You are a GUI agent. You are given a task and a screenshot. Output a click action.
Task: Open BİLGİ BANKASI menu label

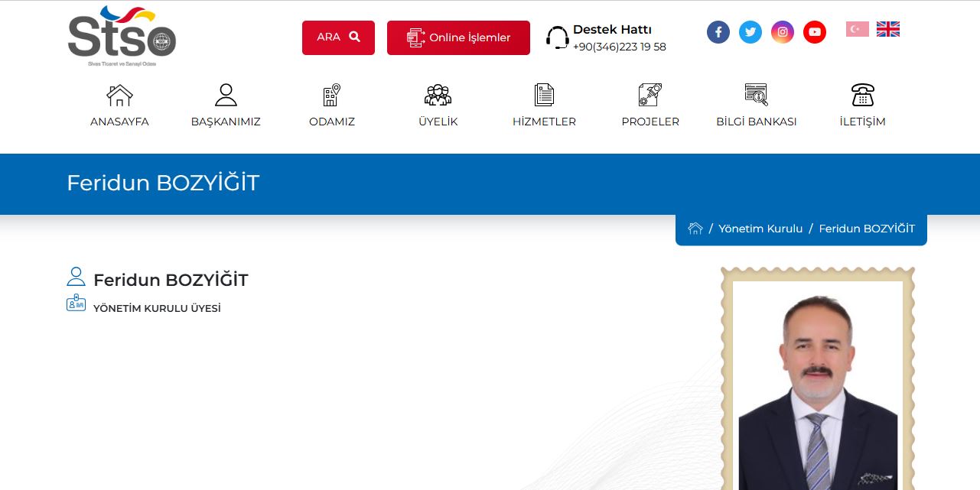pos(757,122)
